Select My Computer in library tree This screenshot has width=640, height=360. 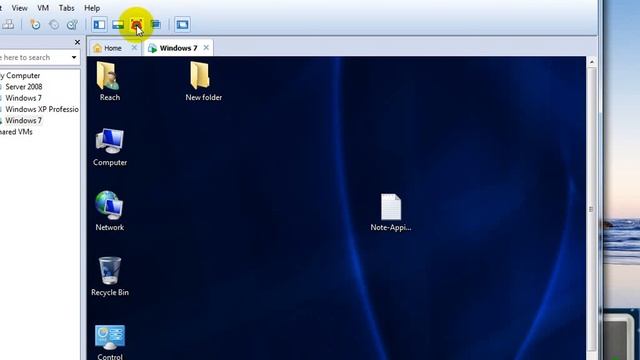[x=20, y=76]
